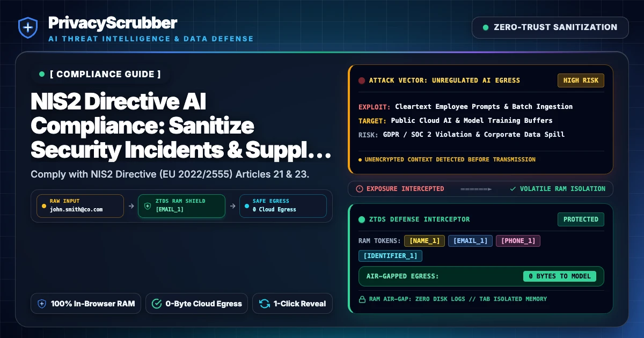
Task: Click the 'GDPR / SOC 2 Violation' risk line
Action: coord(462,135)
